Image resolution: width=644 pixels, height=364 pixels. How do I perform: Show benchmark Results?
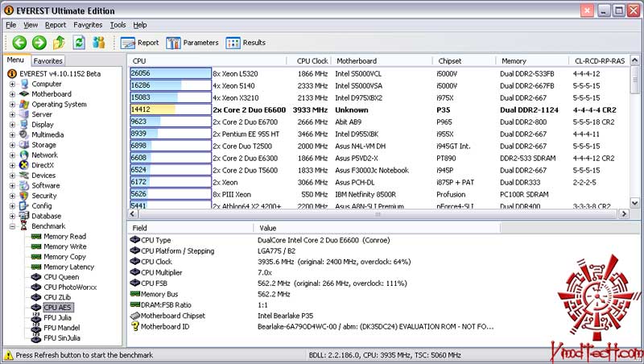point(246,43)
